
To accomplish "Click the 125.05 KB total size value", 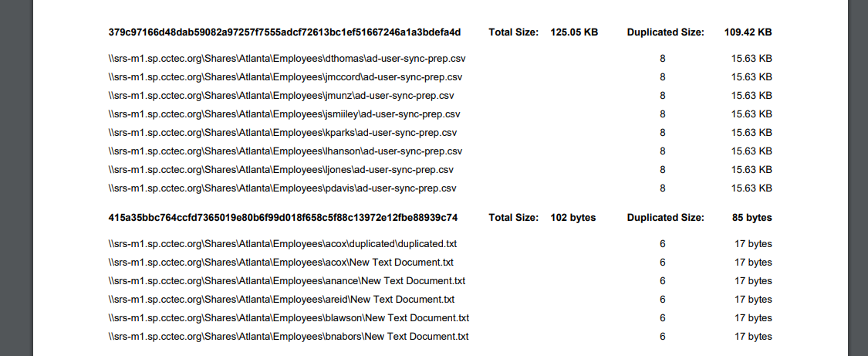I will 574,32.
